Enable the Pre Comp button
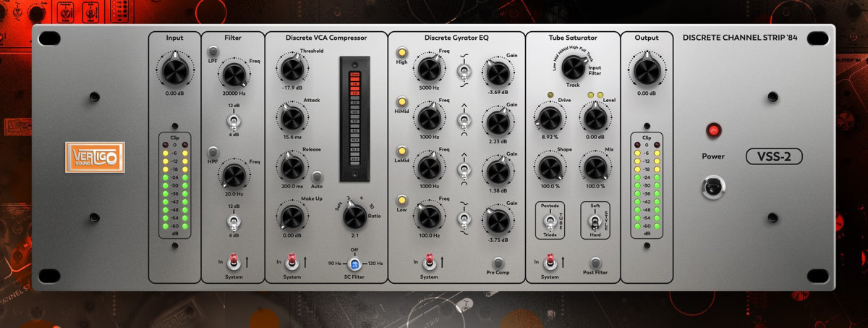This screenshot has height=328, width=868. (x=498, y=262)
